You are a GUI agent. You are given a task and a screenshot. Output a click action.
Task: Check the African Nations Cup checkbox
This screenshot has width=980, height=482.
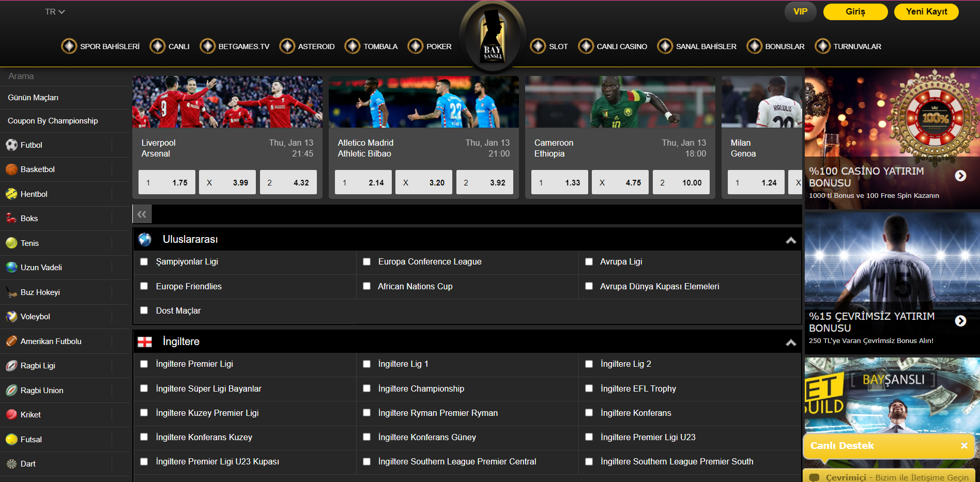tap(366, 286)
